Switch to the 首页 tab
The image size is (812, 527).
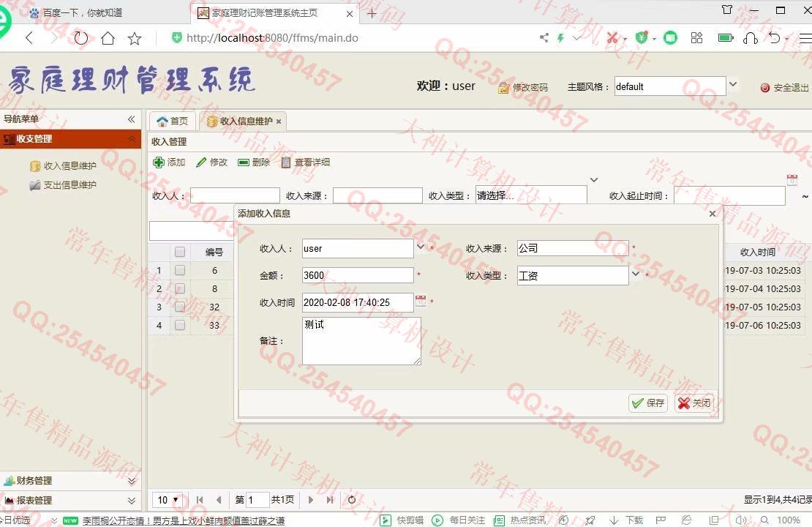pos(173,121)
